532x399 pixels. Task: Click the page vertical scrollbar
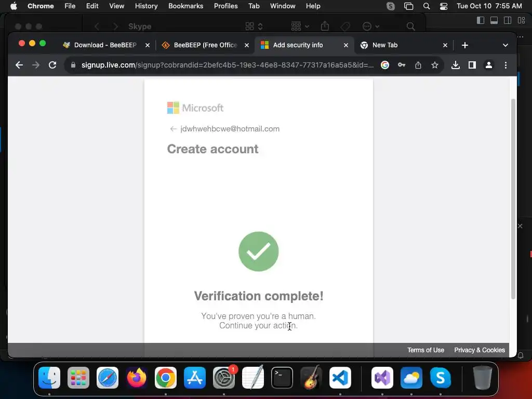coord(513,199)
